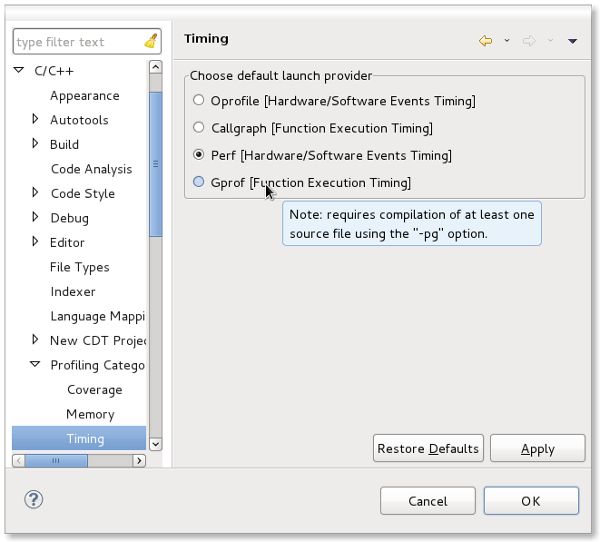Open the forward history dropdown arrow
600x542 pixels.
tap(550, 41)
